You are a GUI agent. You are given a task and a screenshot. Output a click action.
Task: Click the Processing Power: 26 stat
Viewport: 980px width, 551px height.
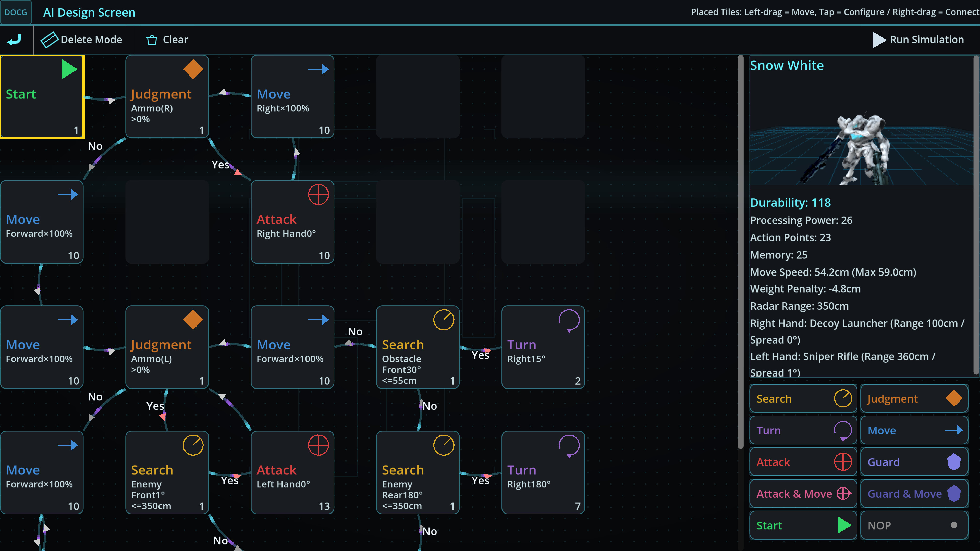click(801, 220)
